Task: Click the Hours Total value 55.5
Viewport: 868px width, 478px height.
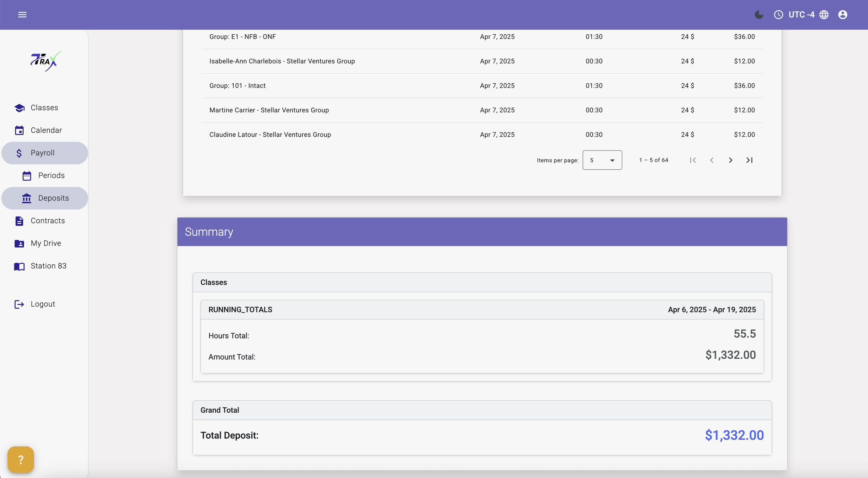Action: coord(744,334)
